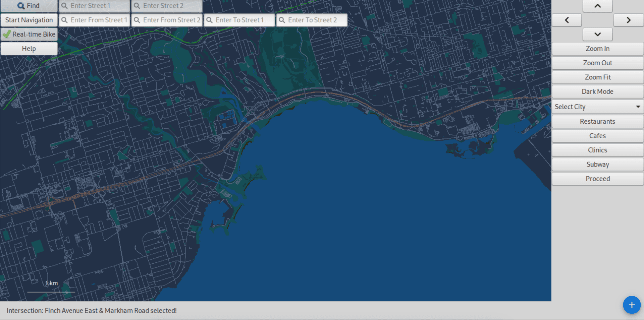Viewport: 644px width, 320px height.
Task: Toggle the Real-time Bike option
Action: [29, 34]
